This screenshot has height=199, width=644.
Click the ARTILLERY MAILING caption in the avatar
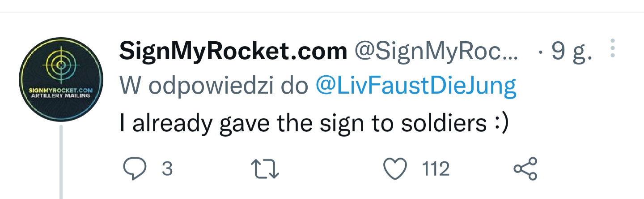pos(61,96)
